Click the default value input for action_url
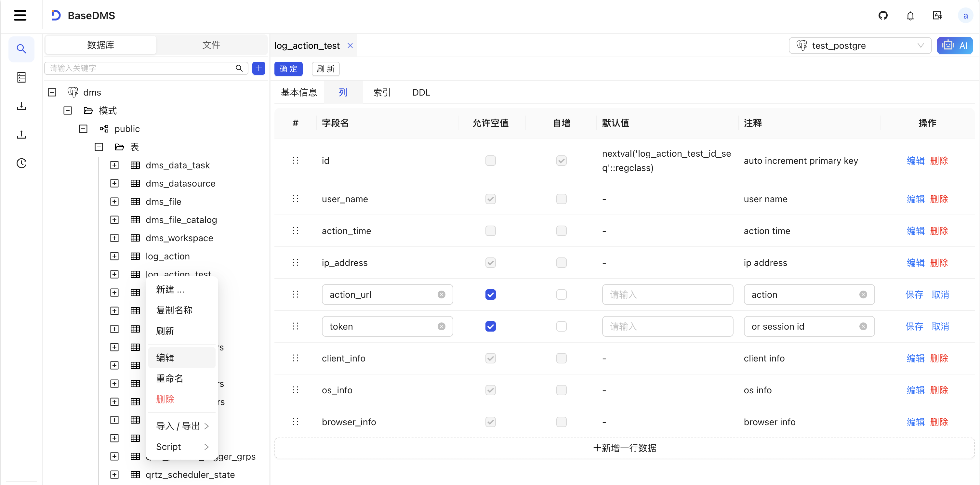The image size is (980, 485). click(x=667, y=295)
